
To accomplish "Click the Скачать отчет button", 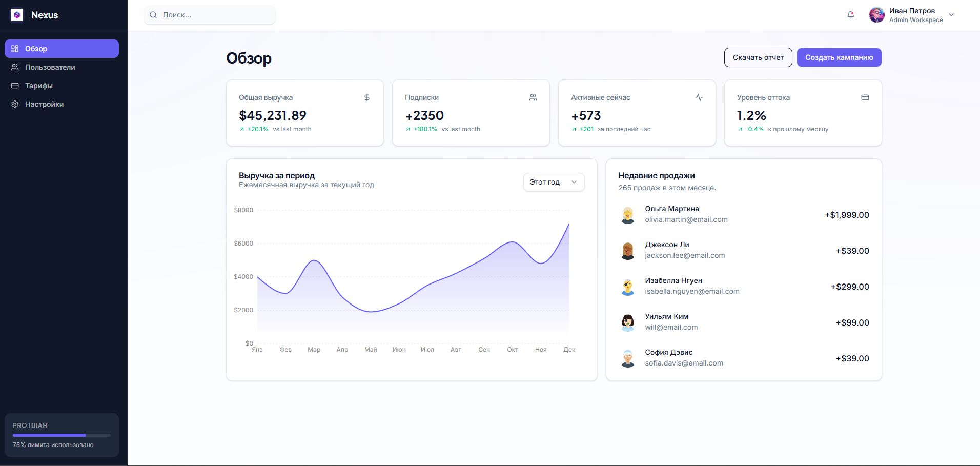I will click(x=758, y=57).
